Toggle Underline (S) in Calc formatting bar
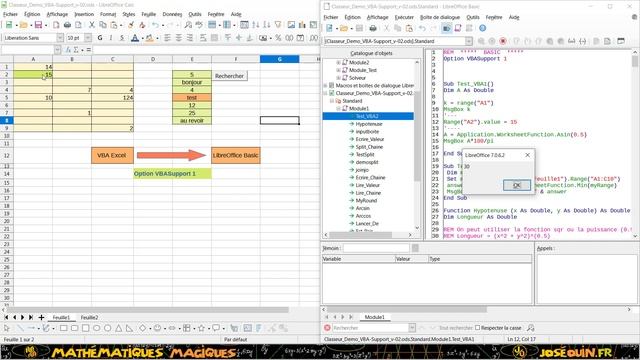This screenshot has width=640, height=360. [x=122, y=38]
